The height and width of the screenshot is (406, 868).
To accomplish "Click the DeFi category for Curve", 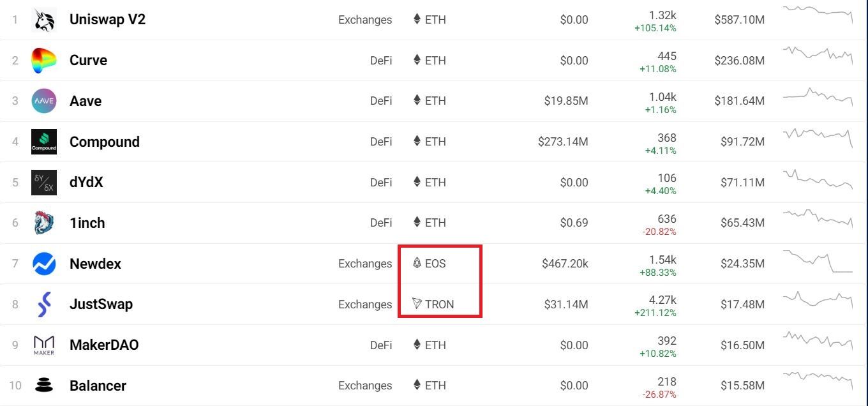I will [x=381, y=61].
